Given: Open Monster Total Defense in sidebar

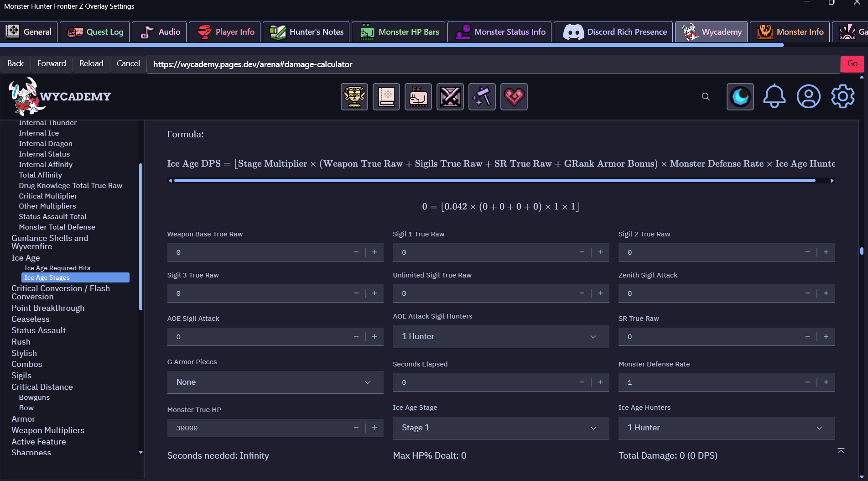Looking at the screenshot, I should pos(57,227).
